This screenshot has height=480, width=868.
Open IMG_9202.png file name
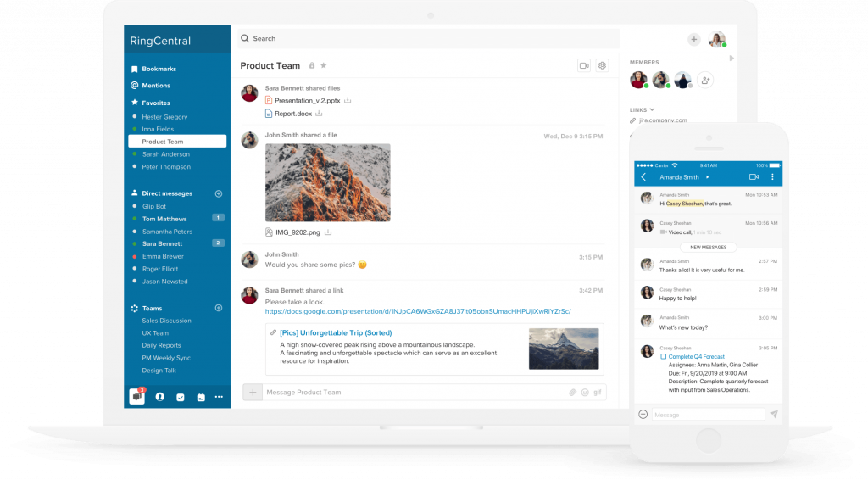[x=298, y=232]
